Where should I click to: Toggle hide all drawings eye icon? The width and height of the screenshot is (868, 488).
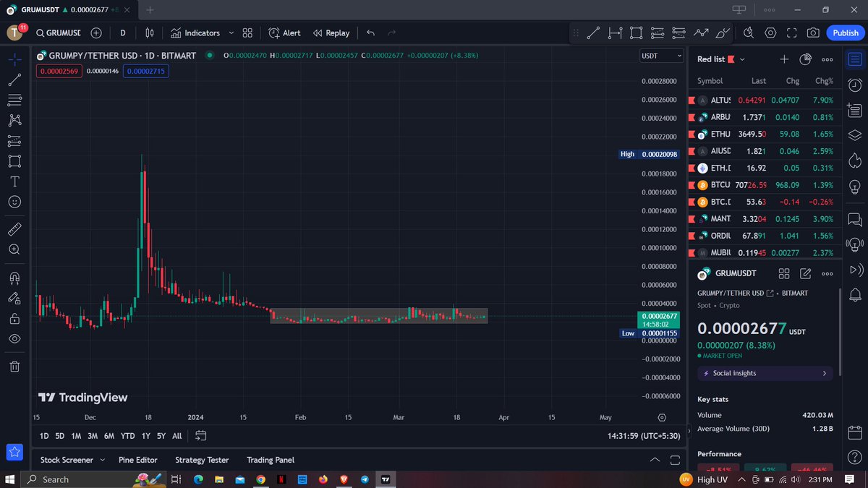[x=14, y=338]
